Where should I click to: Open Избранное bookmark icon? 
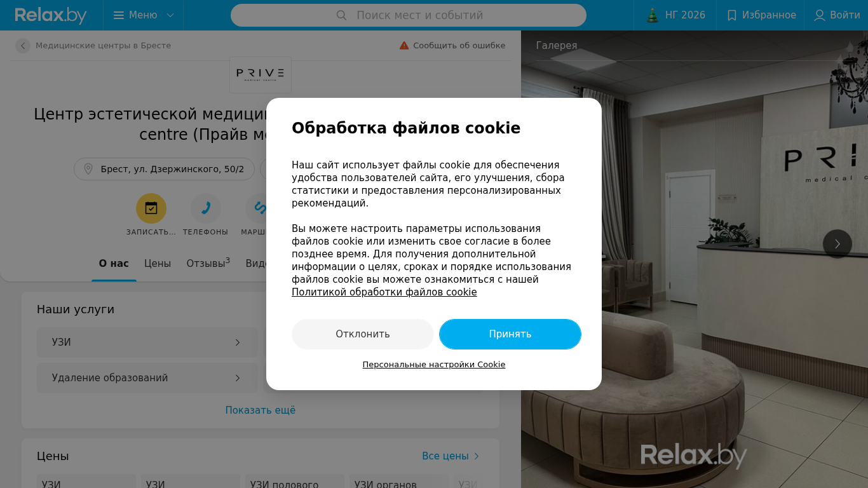pos(732,15)
